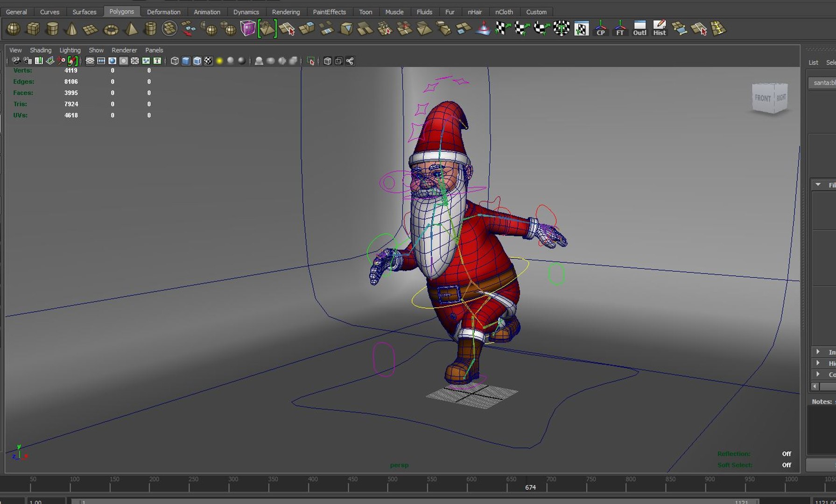Open the Panels menu
Viewport: 836px width, 504px height.
click(154, 50)
